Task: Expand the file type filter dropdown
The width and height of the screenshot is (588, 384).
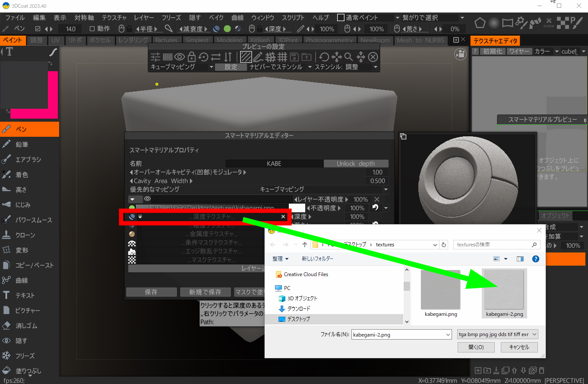Action: tap(497, 334)
